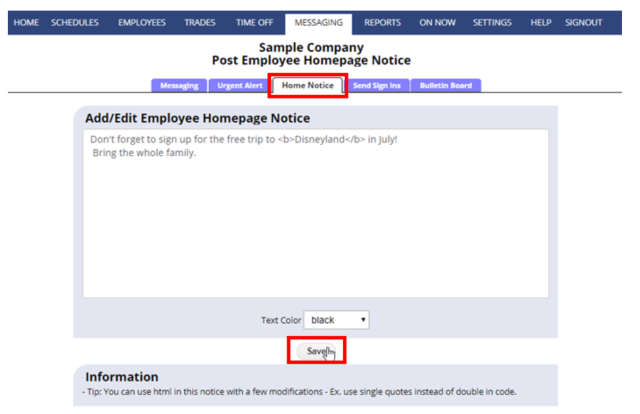This screenshot has width=640, height=414.
Task: View the ON NOW page
Action: point(438,23)
